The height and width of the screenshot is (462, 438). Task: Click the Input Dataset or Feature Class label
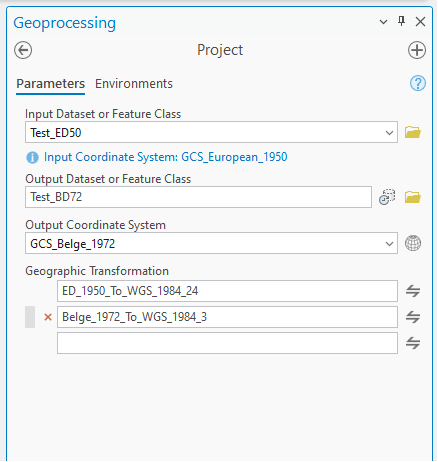(x=103, y=114)
